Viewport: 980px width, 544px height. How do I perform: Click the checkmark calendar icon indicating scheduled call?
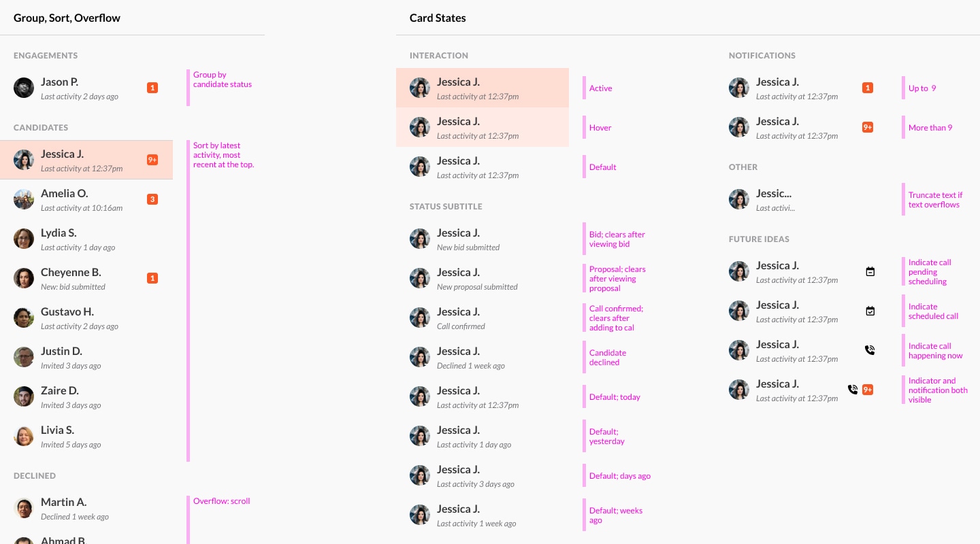point(870,311)
